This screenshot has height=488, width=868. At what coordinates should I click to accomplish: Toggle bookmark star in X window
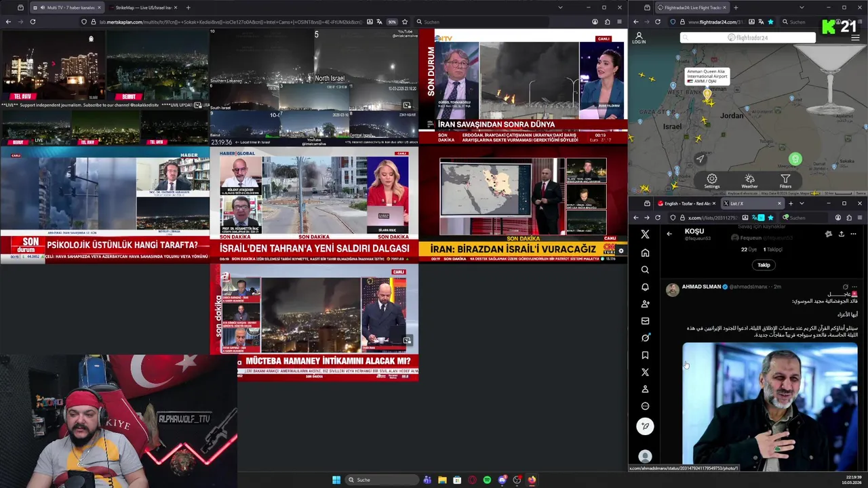(770, 218)
